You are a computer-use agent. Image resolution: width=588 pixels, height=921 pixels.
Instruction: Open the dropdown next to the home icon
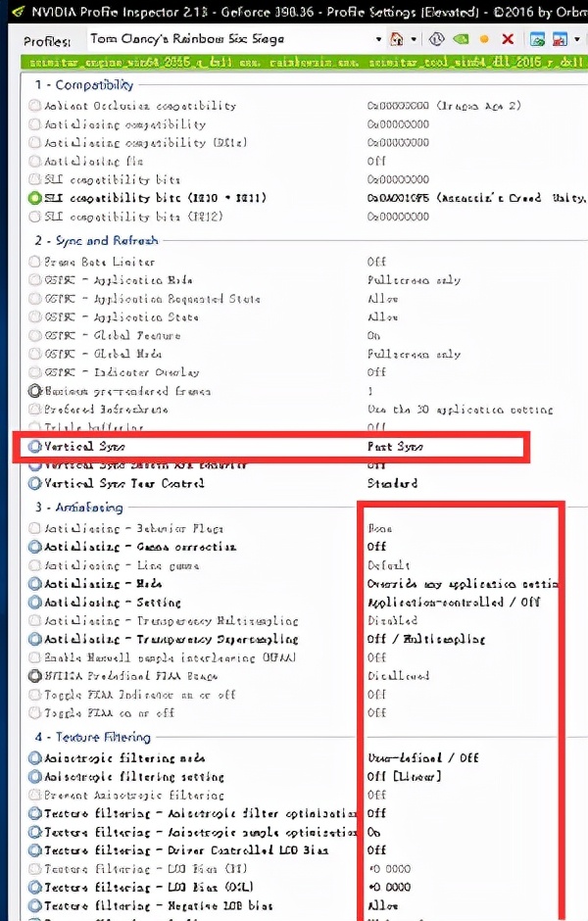pos(413,37)
